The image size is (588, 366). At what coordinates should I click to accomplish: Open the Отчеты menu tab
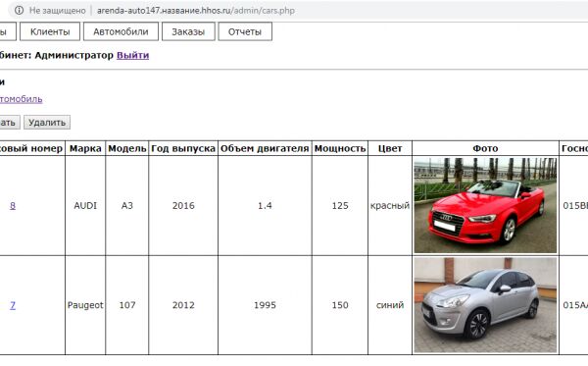[x=245, y=31]
